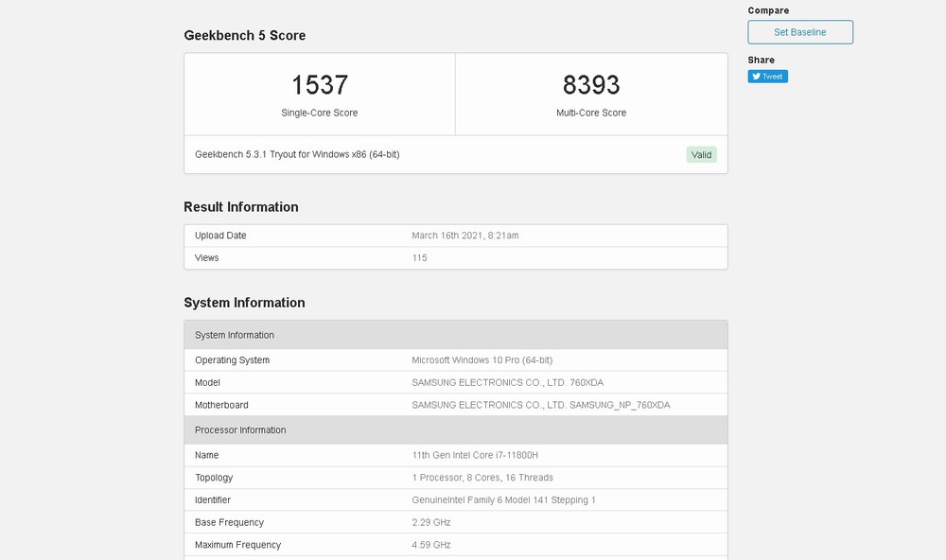Click the gray System Information table header

click(456, 335)
